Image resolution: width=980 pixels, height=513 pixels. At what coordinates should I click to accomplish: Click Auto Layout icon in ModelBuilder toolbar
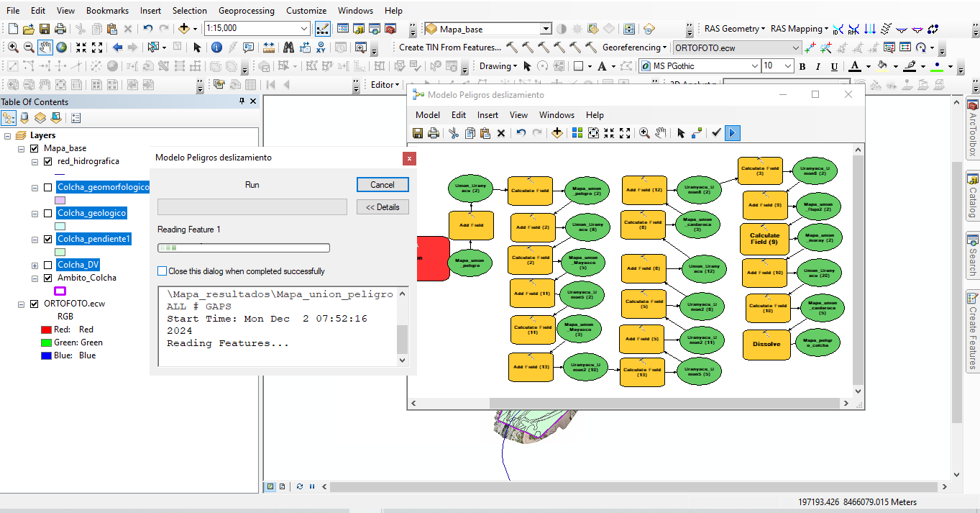pos(577,133)
